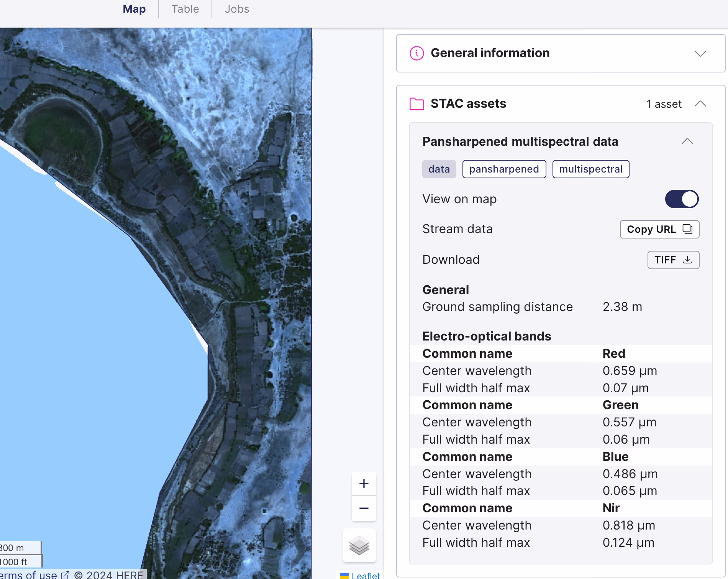Click the multispectral tag

pyautogui.click(x=591, y=169)
